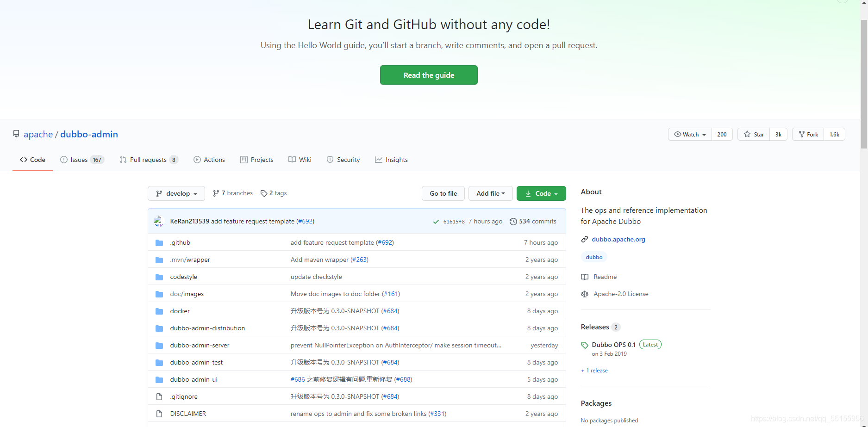Expand the Add file dropdown

(490, 193)
